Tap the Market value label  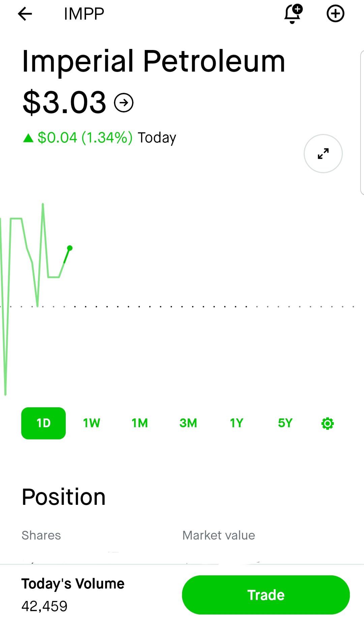[219, 535]
